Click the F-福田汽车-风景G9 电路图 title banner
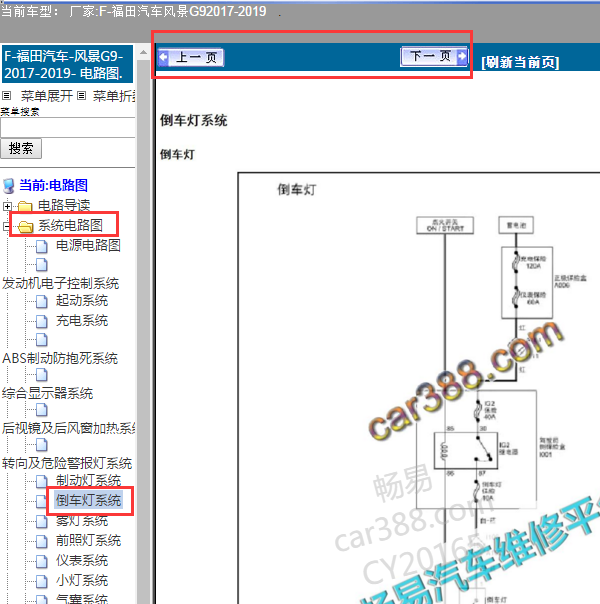This screenshot has width=600, height=604. (x=67, y=64)
